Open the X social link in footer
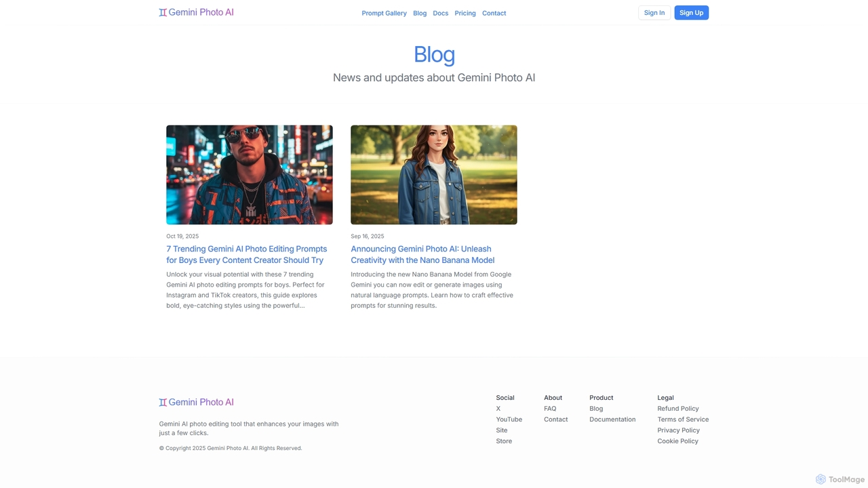 (x=498, y=409)
